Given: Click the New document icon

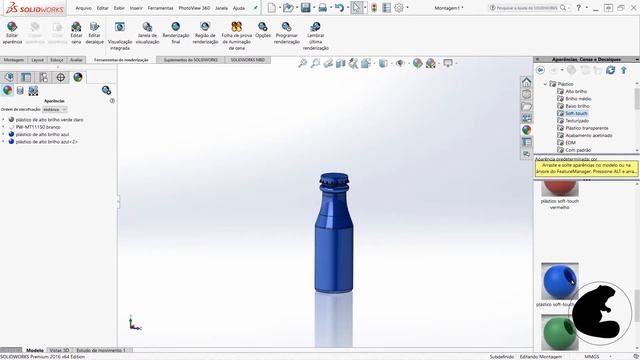Looking at the screenshot, I should point(271,8).
